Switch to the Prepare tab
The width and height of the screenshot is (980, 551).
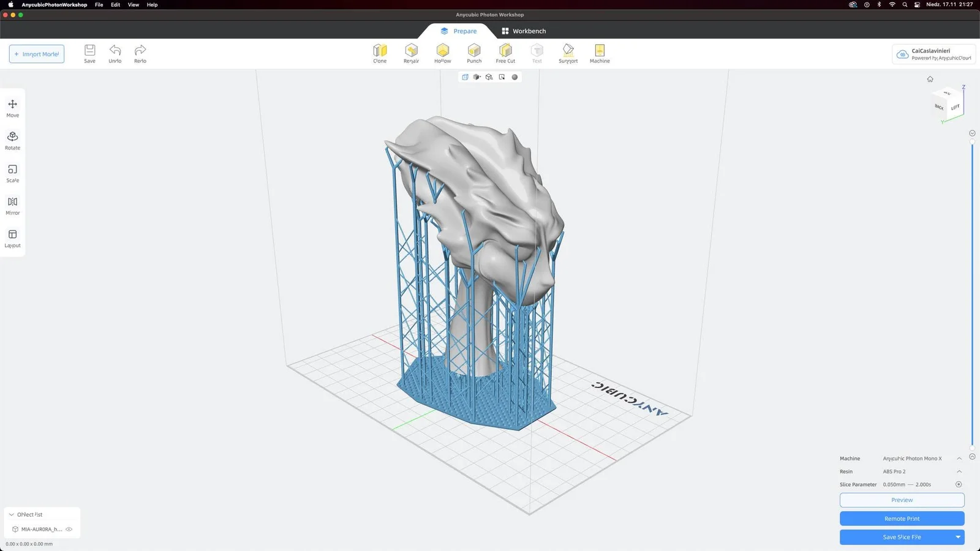tap(458, 31)
